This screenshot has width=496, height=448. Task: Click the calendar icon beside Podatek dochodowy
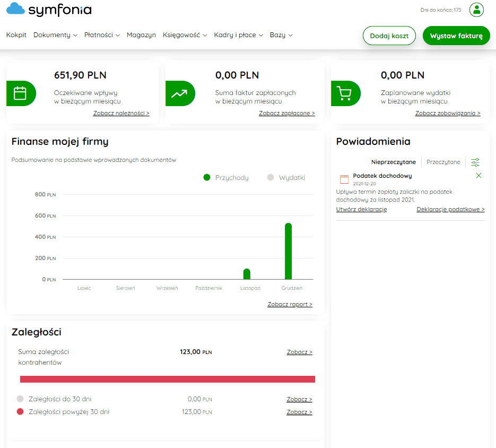tap(344, 179)
